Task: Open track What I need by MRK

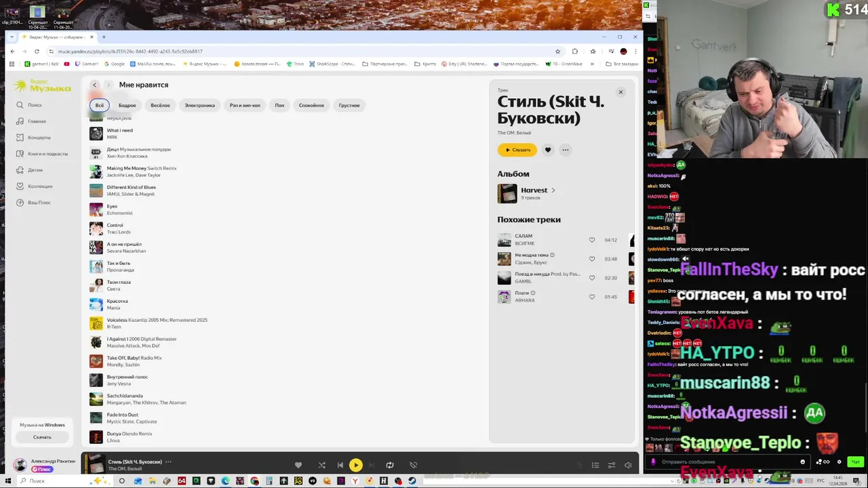Action: click(x=119, y=130)
